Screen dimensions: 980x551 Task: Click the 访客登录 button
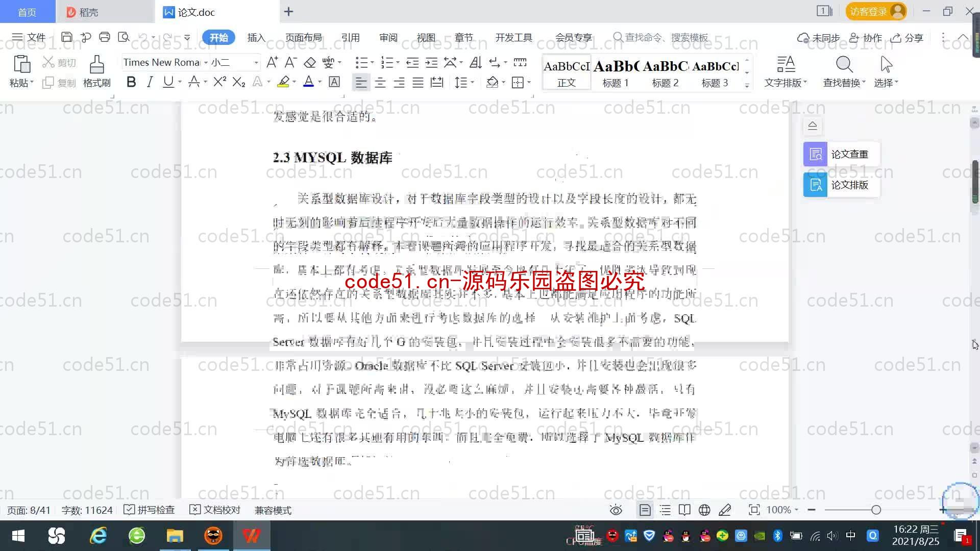click(x=876, y=11)
